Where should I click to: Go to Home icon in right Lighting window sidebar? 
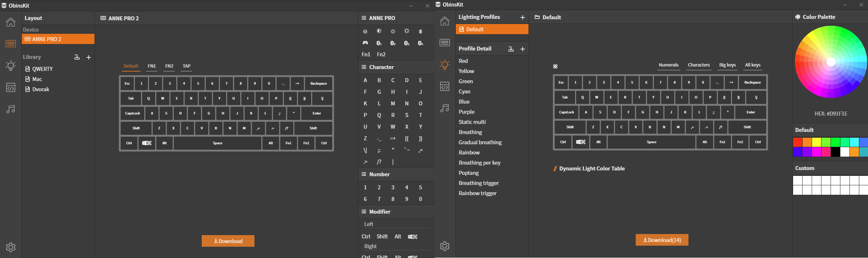click(445, 21)
